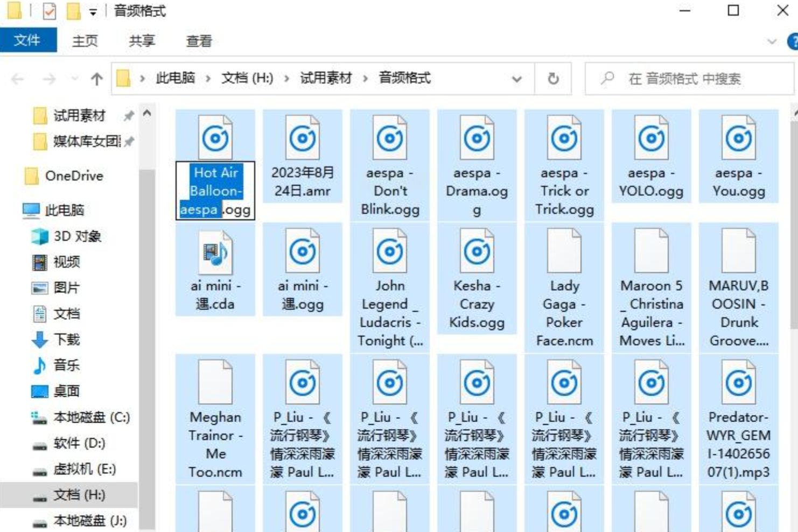Click the Forward navigation arrow

(50, 79)
